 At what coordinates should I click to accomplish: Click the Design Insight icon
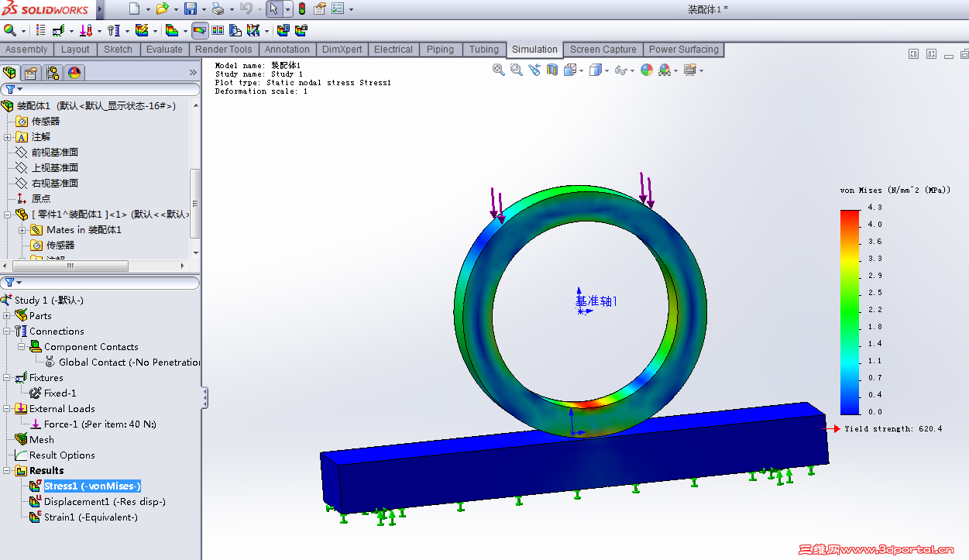pos(235,30)
